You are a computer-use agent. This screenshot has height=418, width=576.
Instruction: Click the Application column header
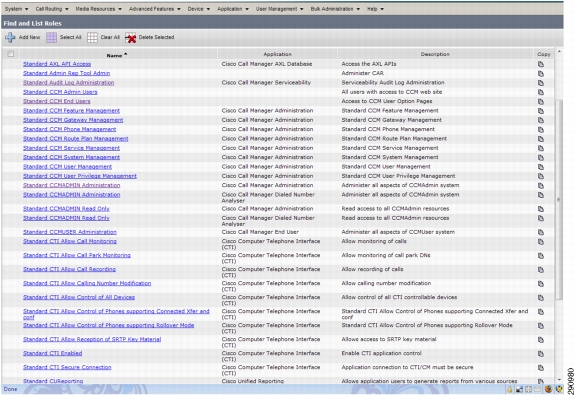(x=277, y=54)
